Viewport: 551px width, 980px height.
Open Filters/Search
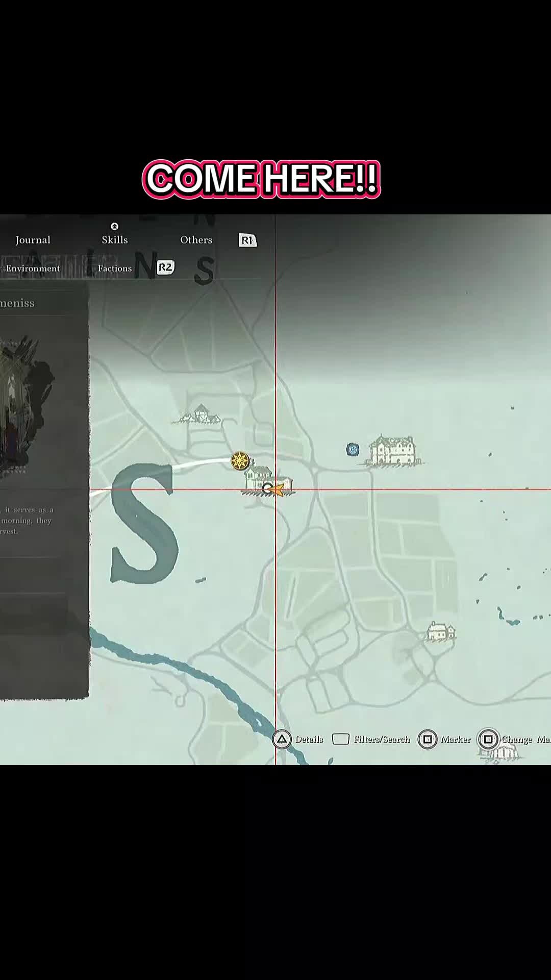[x=382, y=740]
